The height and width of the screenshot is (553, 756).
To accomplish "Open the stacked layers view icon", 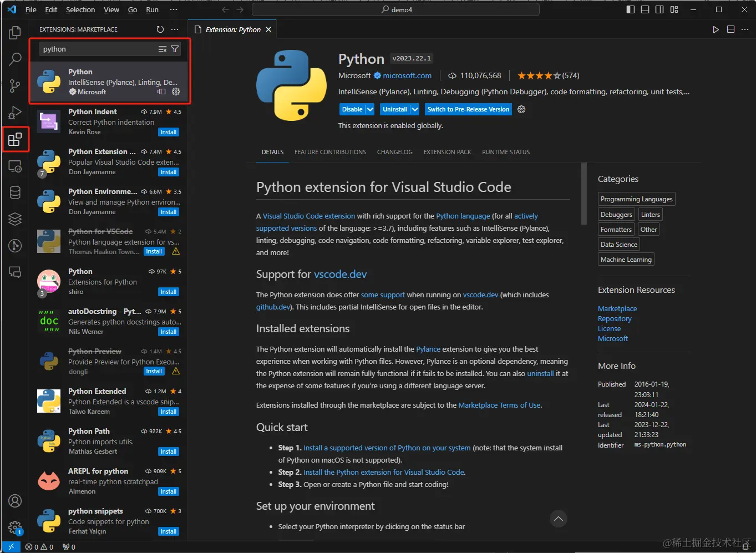I will click(15, 219).
